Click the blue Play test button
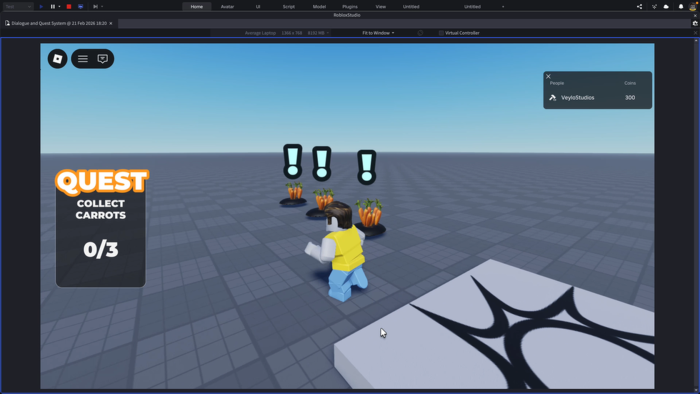The width and height of the screenshot is (700, 394). coord(41,7)
